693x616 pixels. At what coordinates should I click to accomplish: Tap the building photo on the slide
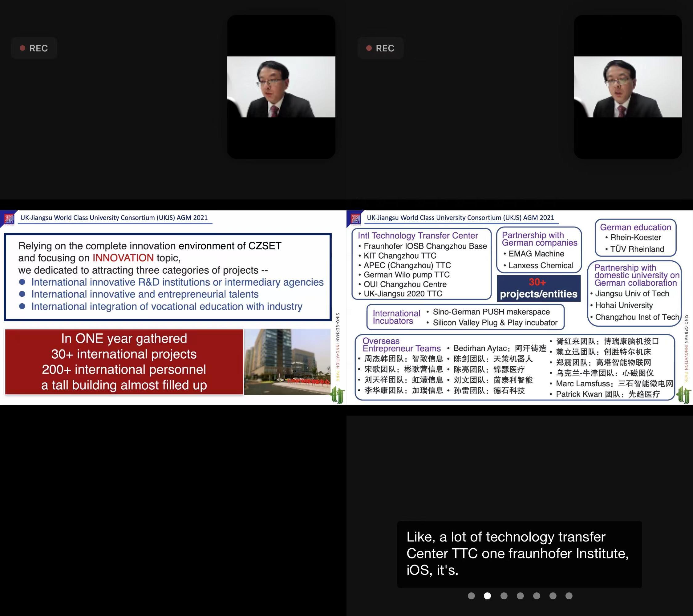(x=287, y=361)
